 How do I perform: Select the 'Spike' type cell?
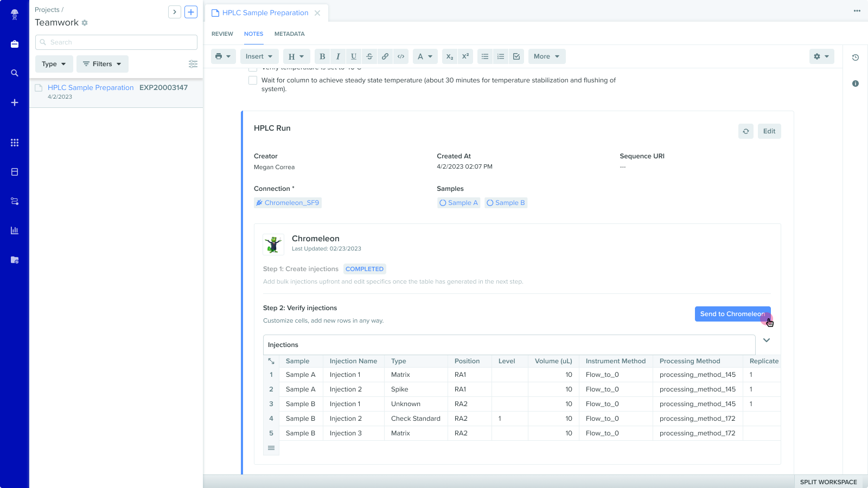pos(416,389)
